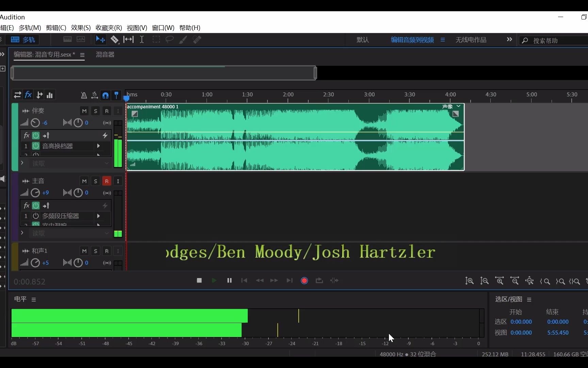Viewport: 588px width, 368px height.
Task: Pause playback
Action: (x=229, y=280)
